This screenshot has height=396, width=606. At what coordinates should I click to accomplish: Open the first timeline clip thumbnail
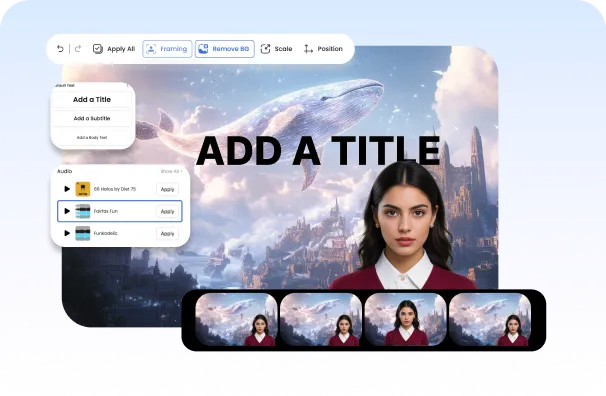tap(237, 319)
